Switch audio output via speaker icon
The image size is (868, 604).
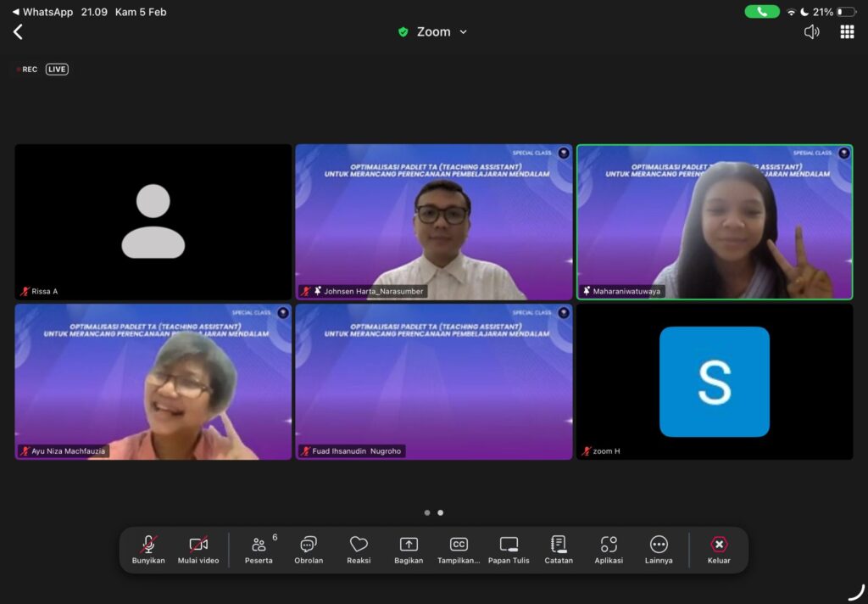point(811,32)
